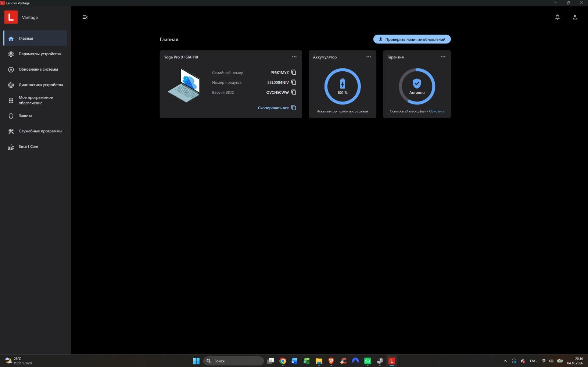Go to Главная in the sidebar
The image size is (588, 367).
[x=35, y=38]
